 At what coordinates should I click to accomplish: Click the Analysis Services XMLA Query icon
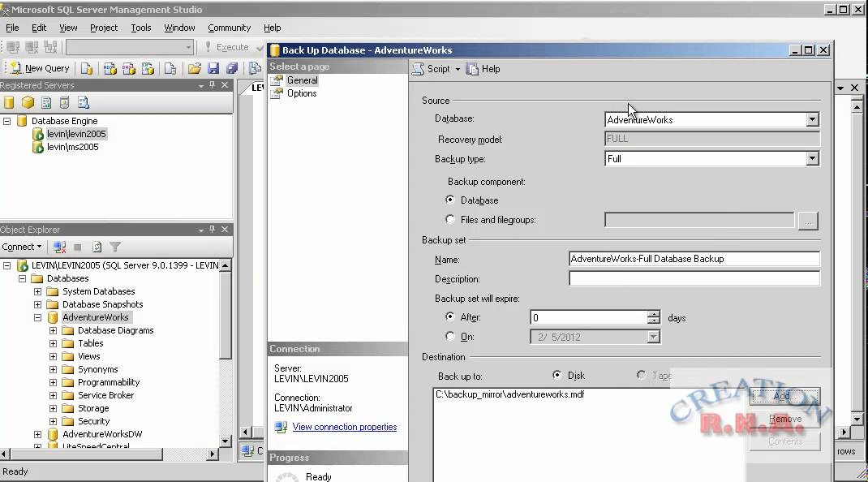coord(148,68)
